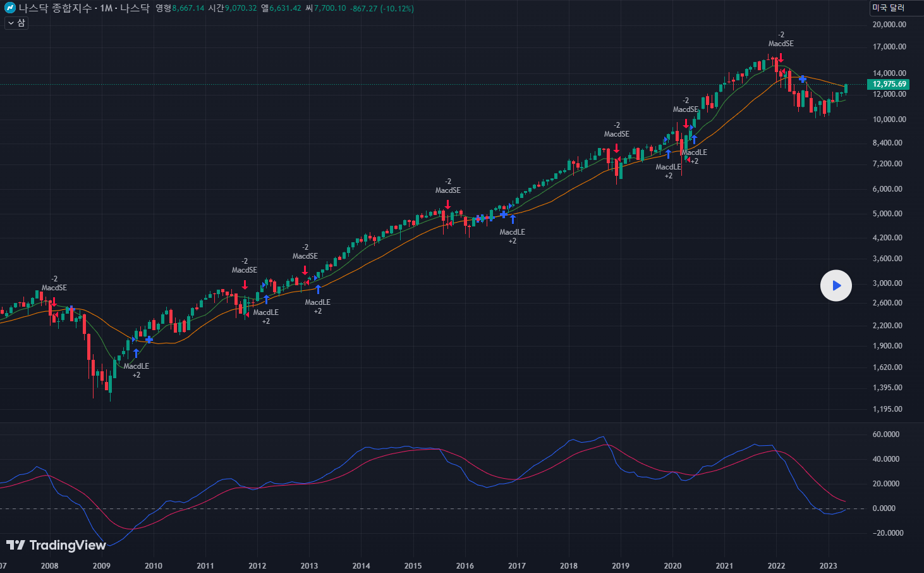Click the 10,000.00 price axis label

point(889,120)
